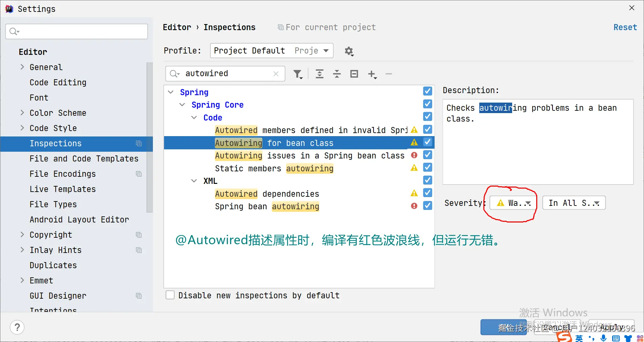
Task: Click the Sogou input method icon
Action: pos(564,337)
